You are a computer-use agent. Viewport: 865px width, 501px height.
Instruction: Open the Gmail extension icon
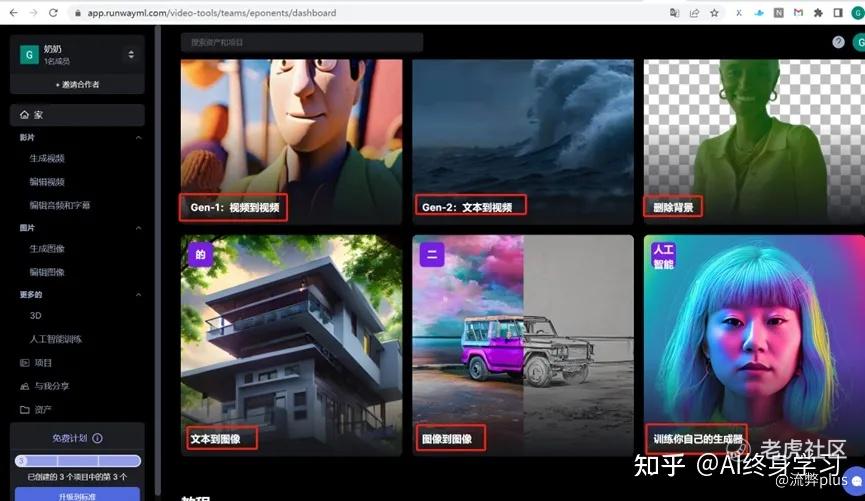click(798, 13)
